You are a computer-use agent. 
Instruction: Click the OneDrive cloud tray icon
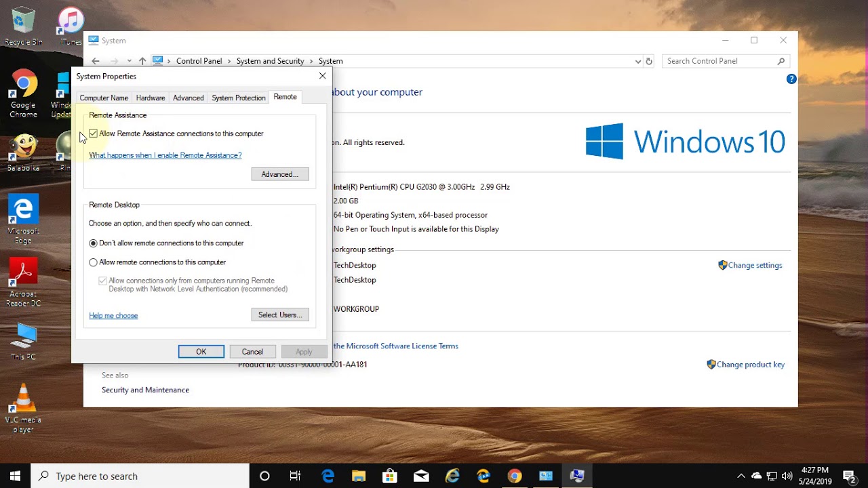point(756,476)
